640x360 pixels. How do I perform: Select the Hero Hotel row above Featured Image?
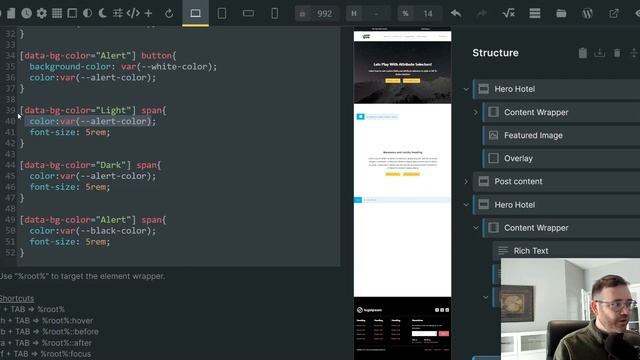tap(556, 89)
